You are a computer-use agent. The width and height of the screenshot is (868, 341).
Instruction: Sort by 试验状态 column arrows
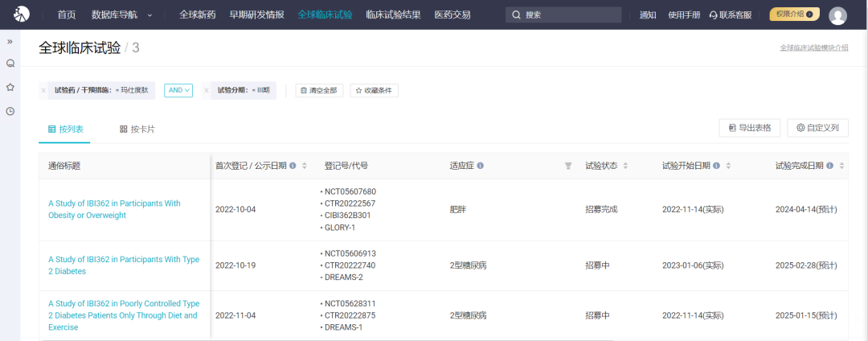625,166
